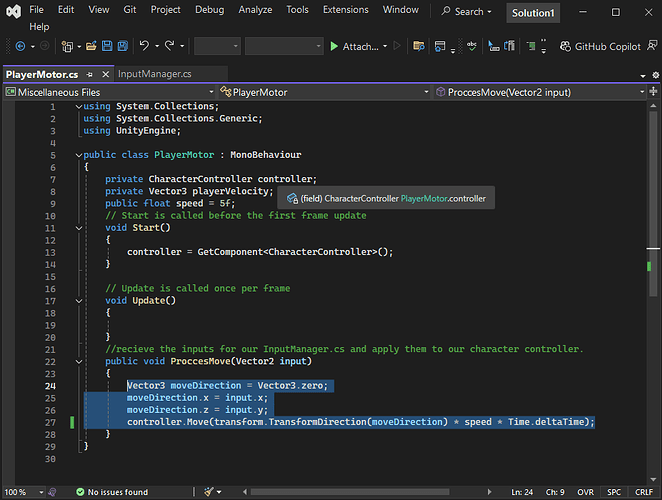Screen dimensions: 662x500
Task: Click the horizontal scrollbar right arrow
Action: pos(490,492)
